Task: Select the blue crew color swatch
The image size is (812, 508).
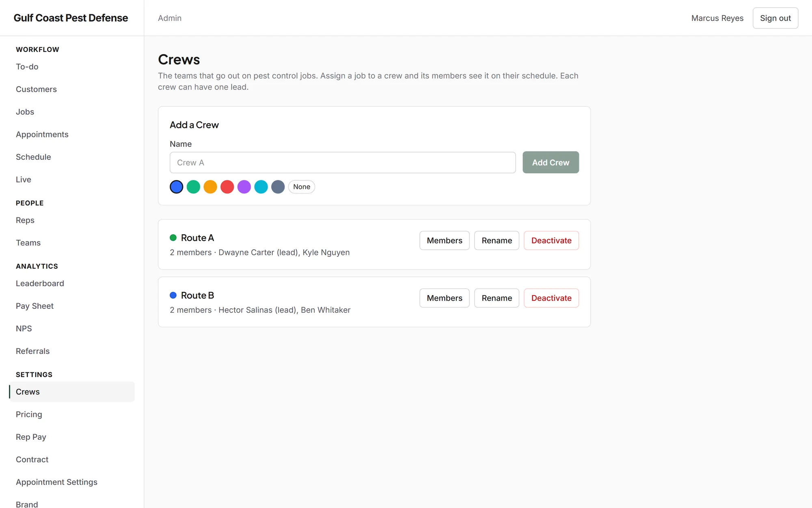Action: [x=176, y=187]
